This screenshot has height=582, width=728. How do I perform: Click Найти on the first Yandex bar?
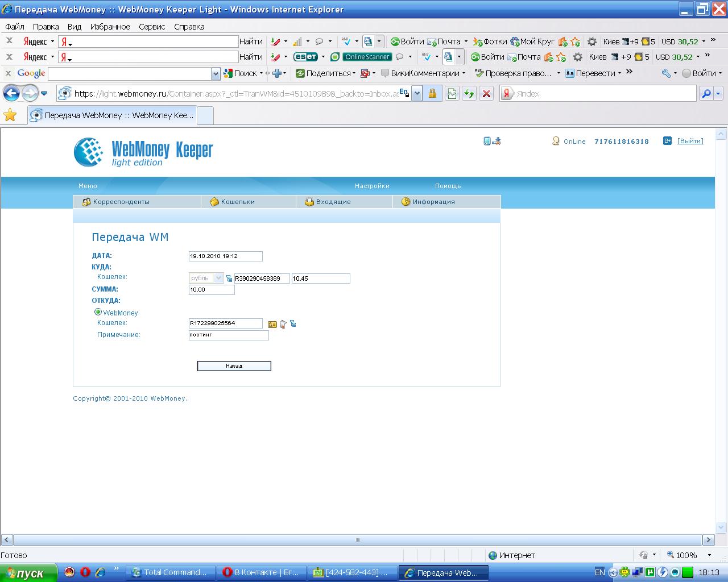coord(251,41)
